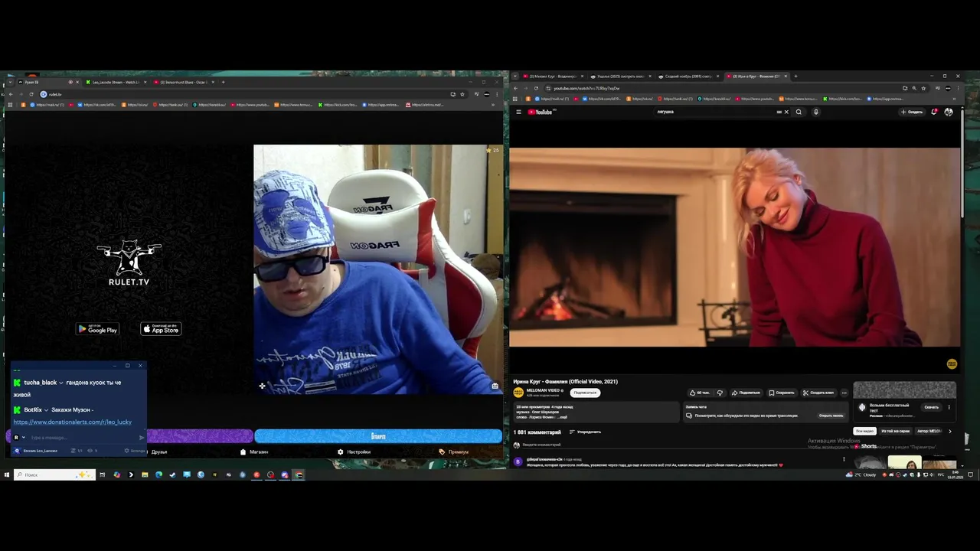
Task: Bookmark rulet.tv with the star icon
Action: pos(462,94)
